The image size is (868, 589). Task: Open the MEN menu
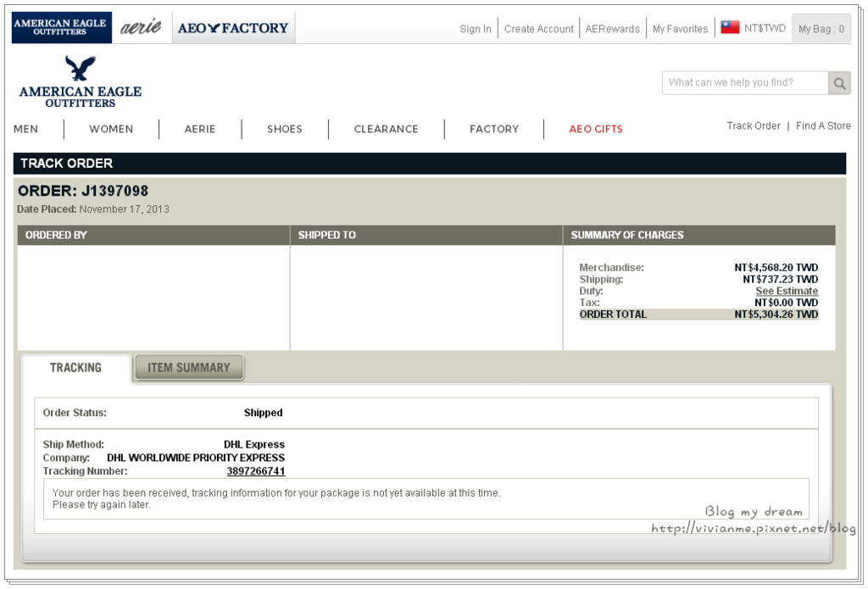(25, 129)
